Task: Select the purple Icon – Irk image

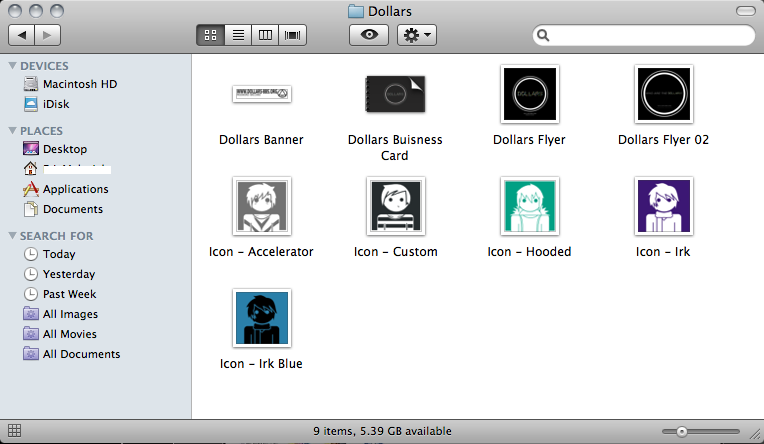Action: click(x=664, y=206)
